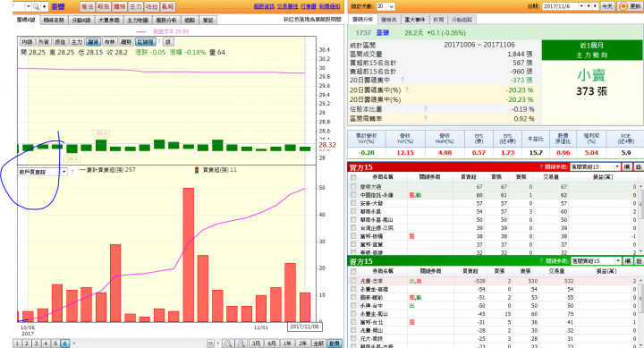This screenshot has width=644, height=348.
Task: Check the 華南永昌 row checkbox
Action: tap(353, 212)
